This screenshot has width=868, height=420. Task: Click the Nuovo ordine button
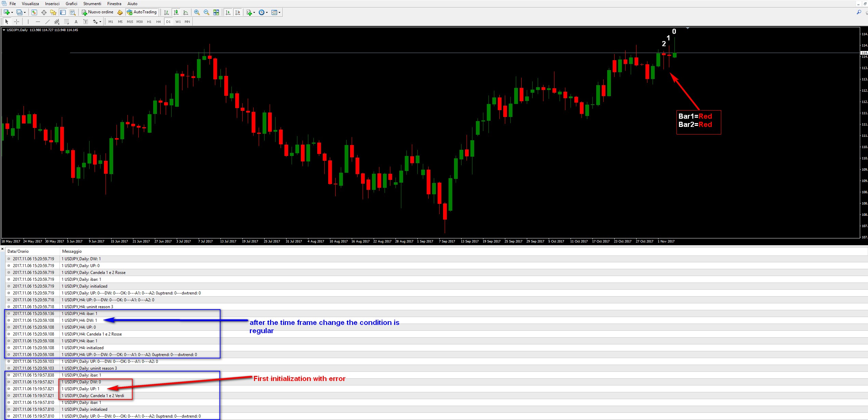(x=98, y=12)
